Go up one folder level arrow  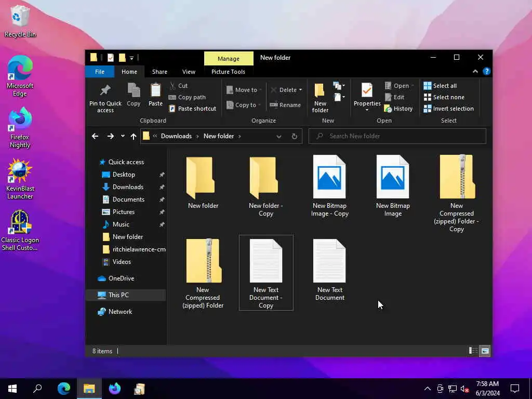[134, 137]
